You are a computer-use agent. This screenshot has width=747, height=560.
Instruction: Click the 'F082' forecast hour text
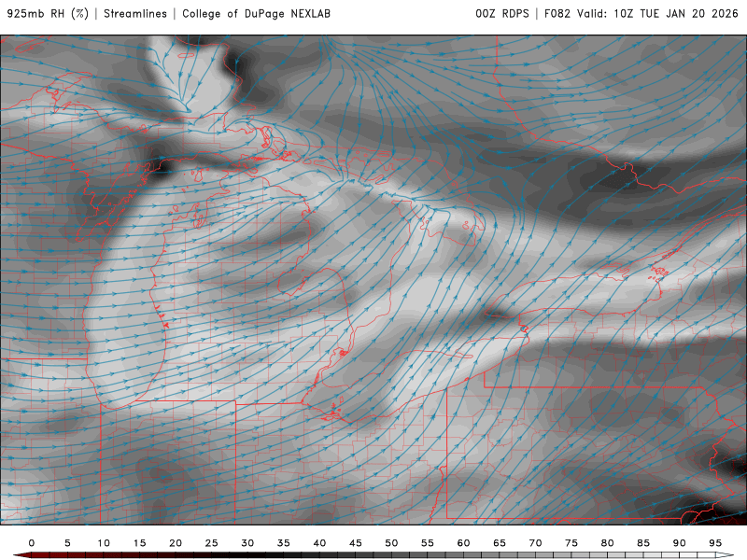557,14
